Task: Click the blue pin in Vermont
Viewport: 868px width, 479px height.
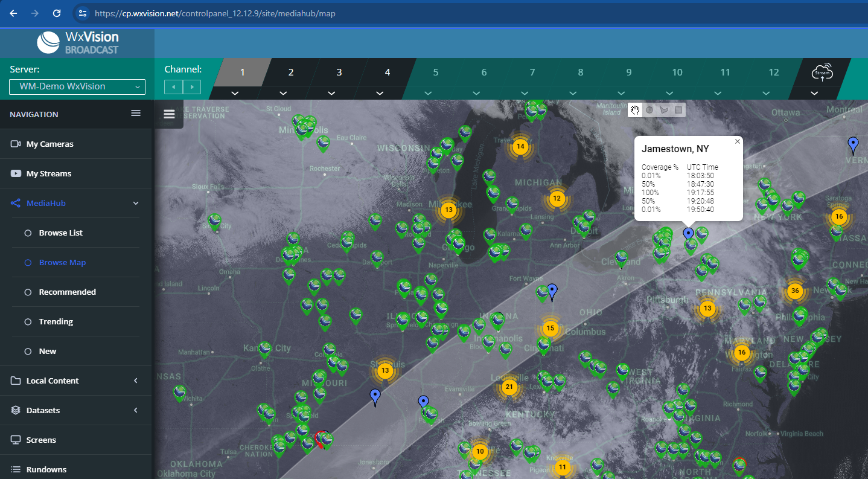Action: click(853, 145)
